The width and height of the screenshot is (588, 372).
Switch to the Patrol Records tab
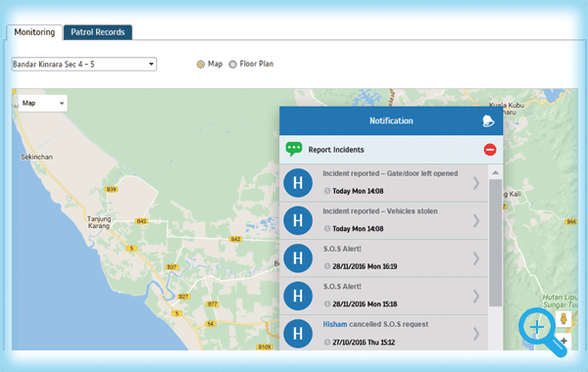click(x=98, y=32)
